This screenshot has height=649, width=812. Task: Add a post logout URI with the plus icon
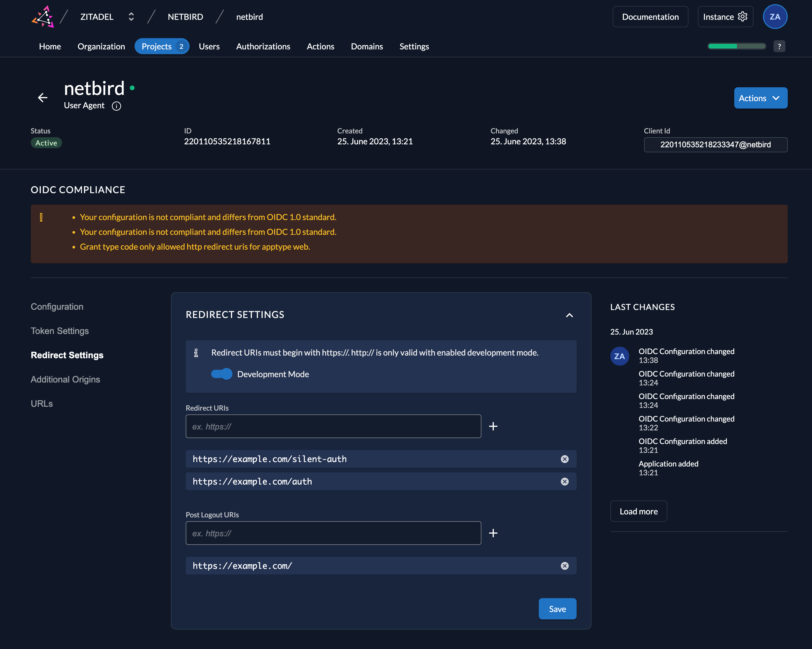493,533
